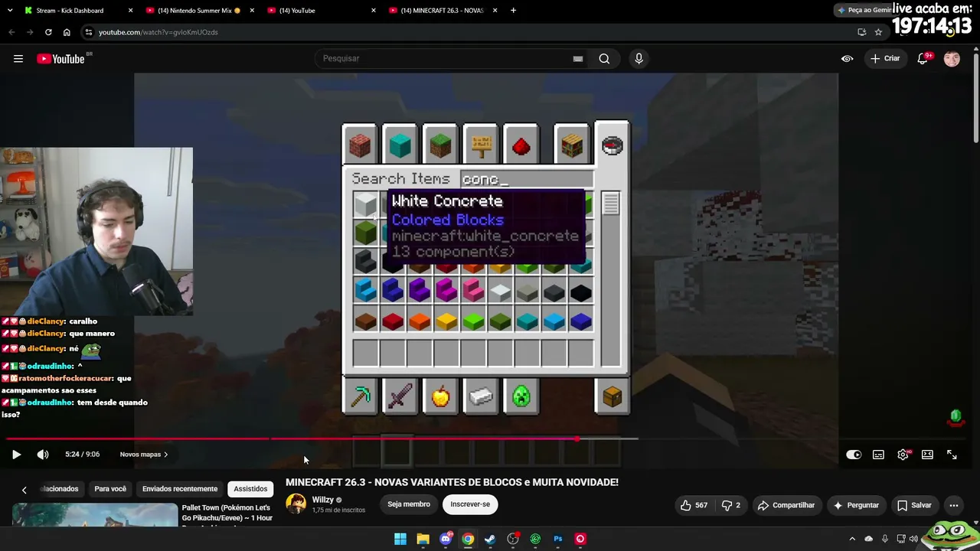980x551 pixels.
Task: Show previous filter chips arrow
Action: point(24,490)
